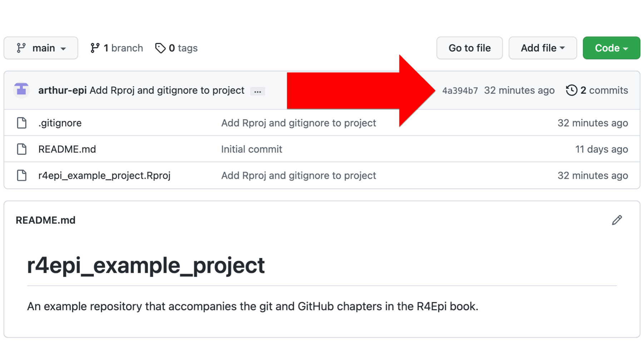View the 0 tags link

click(x=176, y=48)
